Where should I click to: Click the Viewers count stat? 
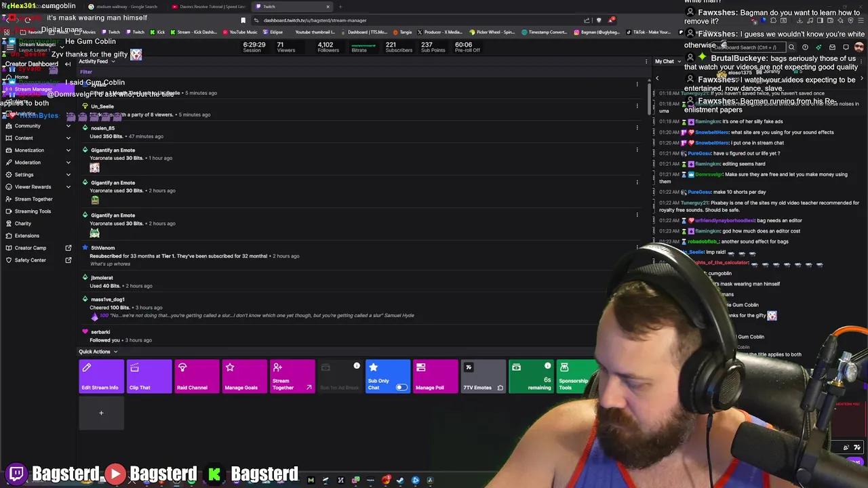285,47
